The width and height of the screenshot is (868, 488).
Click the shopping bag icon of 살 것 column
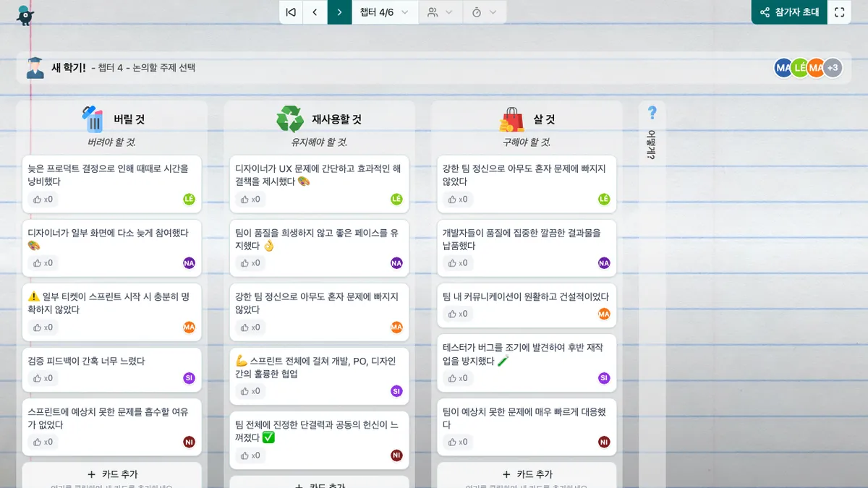(511, 119)
